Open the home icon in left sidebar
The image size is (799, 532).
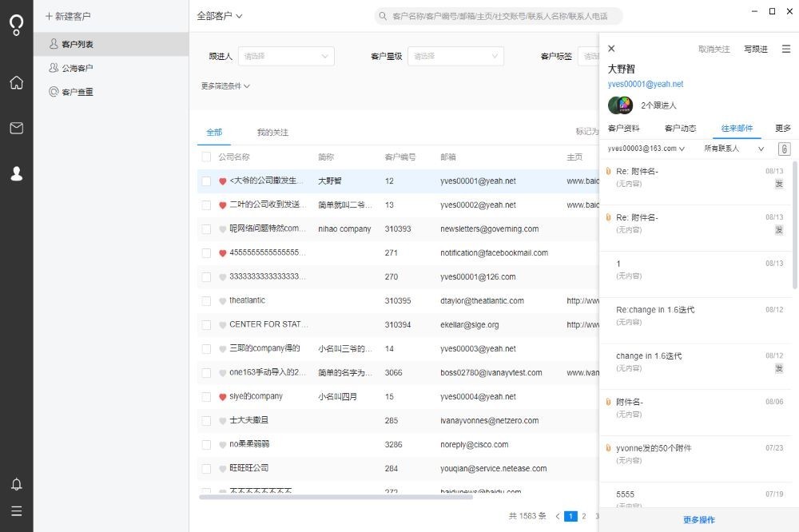[16, 82]
